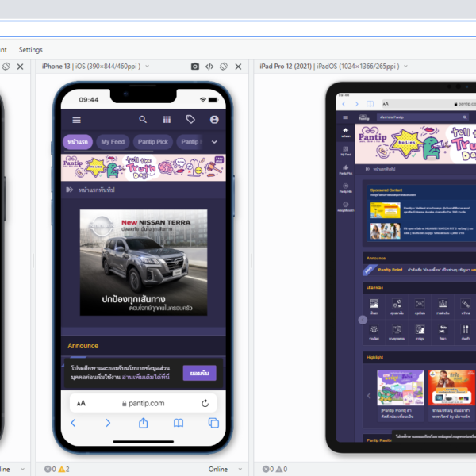Switch to the Pantip Pick tab
The image size is (476, 476).
152,142
